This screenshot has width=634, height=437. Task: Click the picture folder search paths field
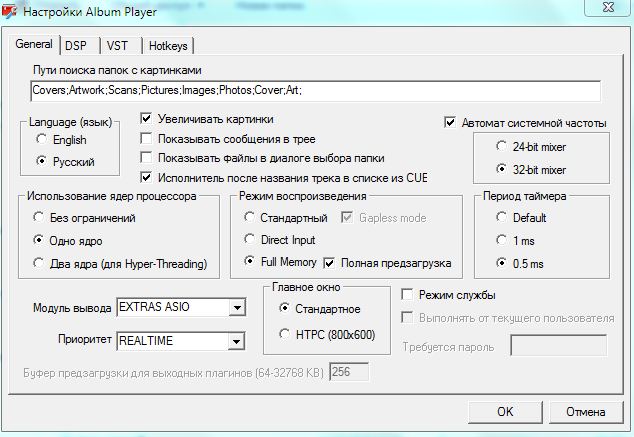point(315,91)
